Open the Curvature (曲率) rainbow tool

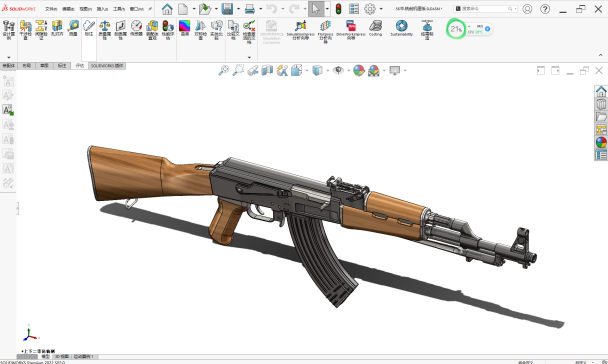click(x=185, y=28)
